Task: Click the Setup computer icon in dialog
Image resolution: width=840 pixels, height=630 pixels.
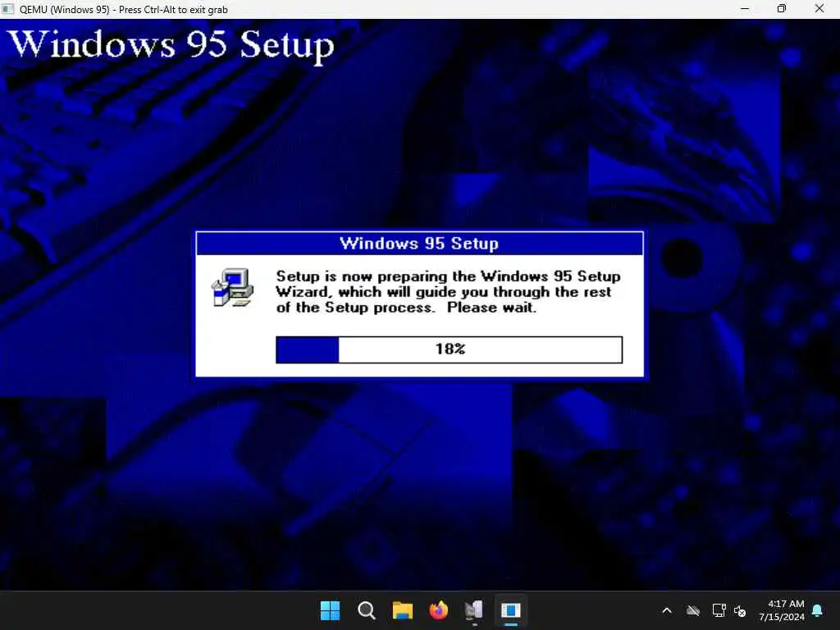Action: click(232, 288)
